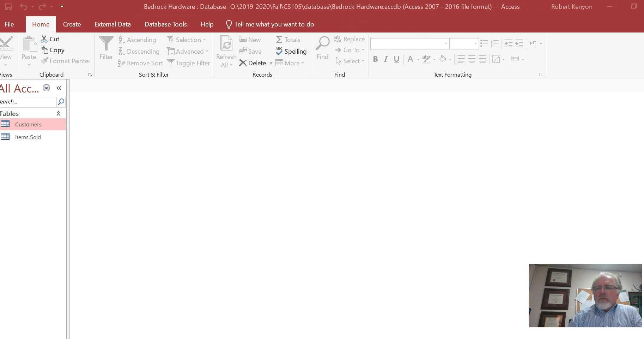Open the Go To dropdown
This screenshot has height=339, width=644.
coord(350,50)
